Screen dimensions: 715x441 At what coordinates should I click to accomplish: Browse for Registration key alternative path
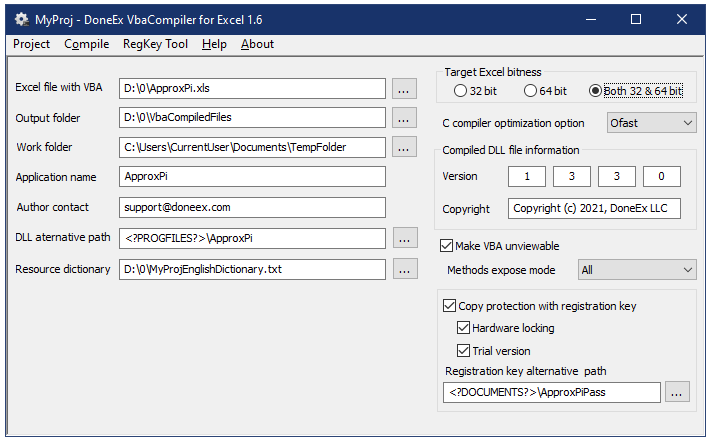pyautogui.click(x=677, y=392)
